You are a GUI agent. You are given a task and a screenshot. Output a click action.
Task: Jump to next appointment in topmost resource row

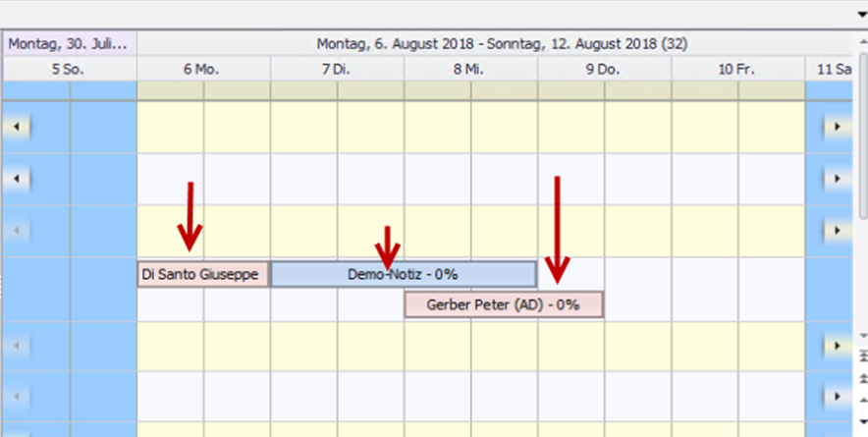coord(838,127)
